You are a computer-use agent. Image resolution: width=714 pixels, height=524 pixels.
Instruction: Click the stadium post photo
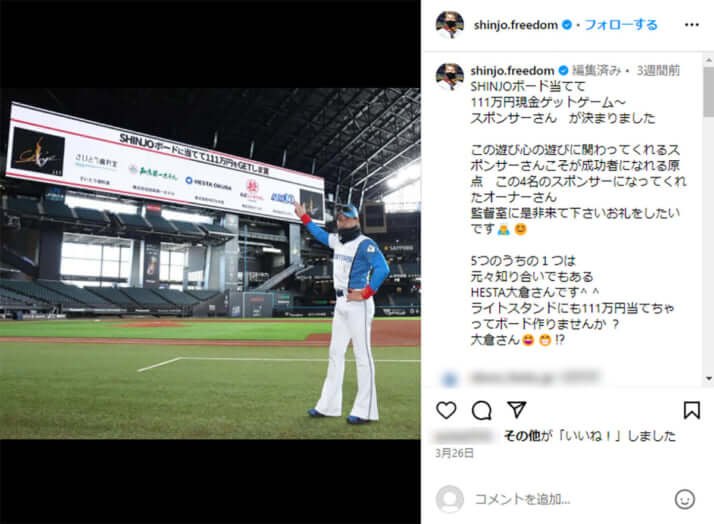210,263
